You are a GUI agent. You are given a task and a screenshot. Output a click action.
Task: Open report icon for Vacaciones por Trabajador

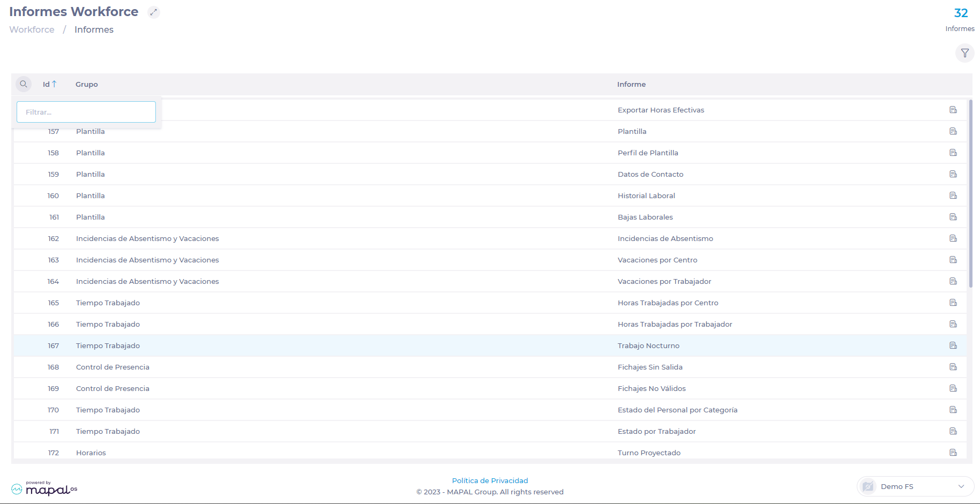953,281
